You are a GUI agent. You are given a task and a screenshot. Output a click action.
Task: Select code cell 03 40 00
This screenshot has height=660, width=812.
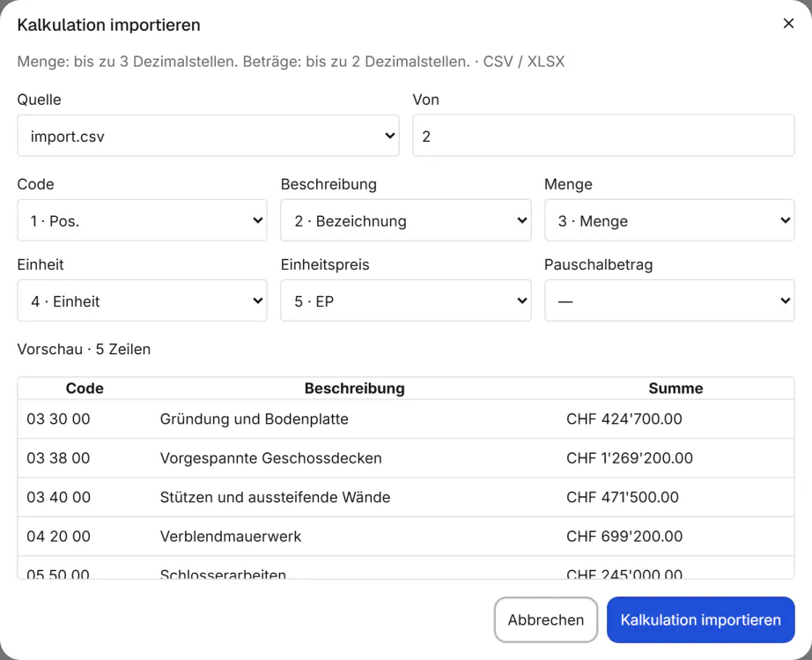pyautogui.click(x=58, y=497)
